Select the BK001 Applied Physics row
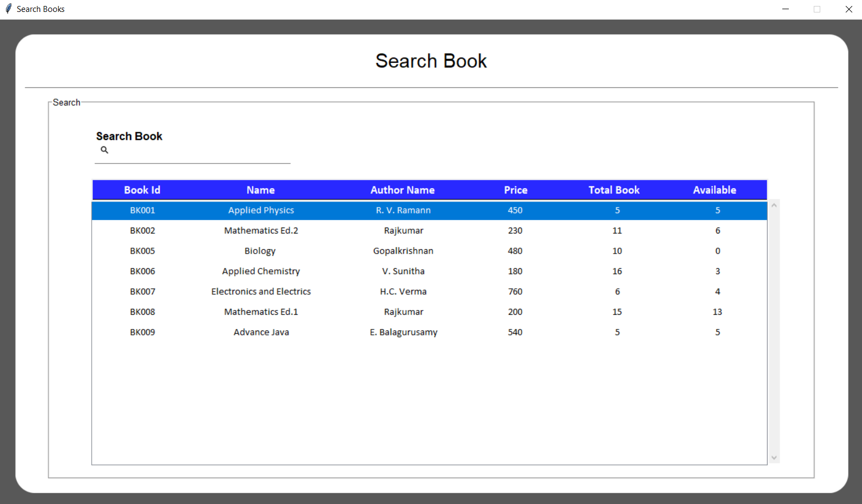Screen dimensions: 862x504 click(x=261, y=210)
